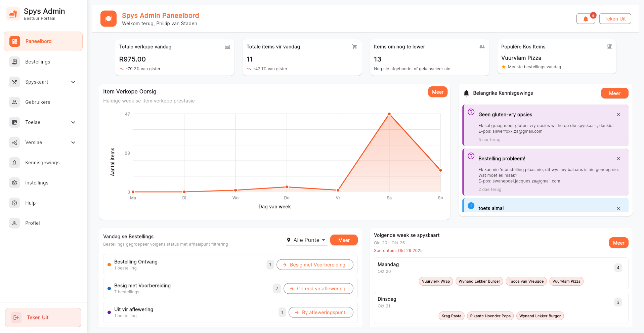Expand the Toelae submenu chevron
The image size is (644, 333).
tap(73, 122)
